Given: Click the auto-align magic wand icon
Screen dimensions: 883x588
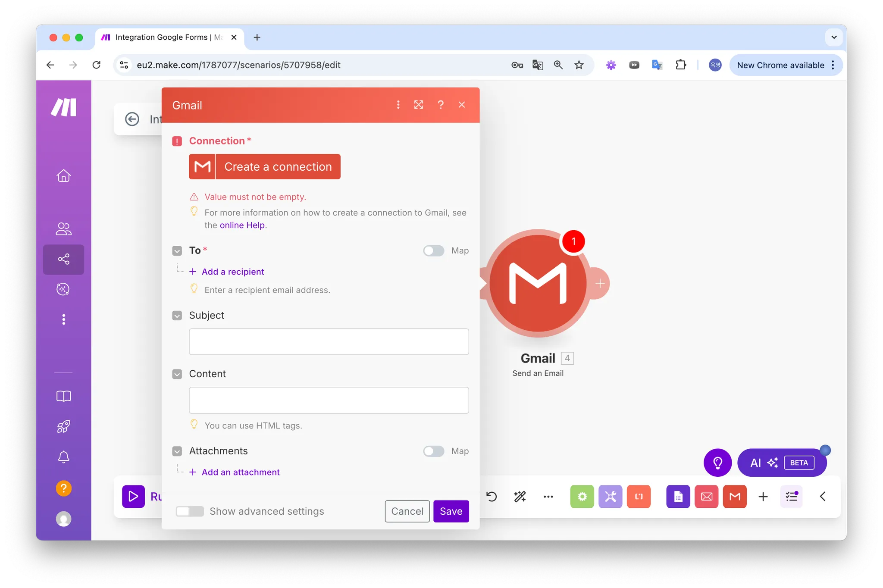Looking at the screenshot, I should coord(520,497).
